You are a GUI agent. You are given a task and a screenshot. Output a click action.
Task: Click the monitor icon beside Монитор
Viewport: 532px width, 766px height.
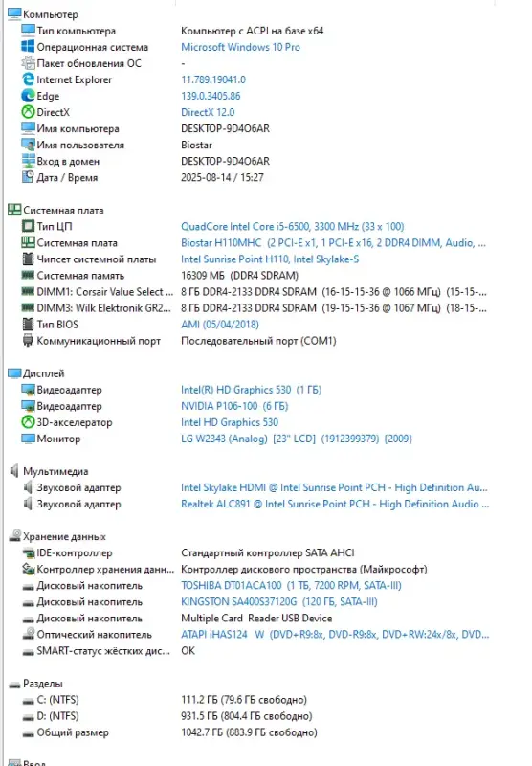tap(28, 439)
